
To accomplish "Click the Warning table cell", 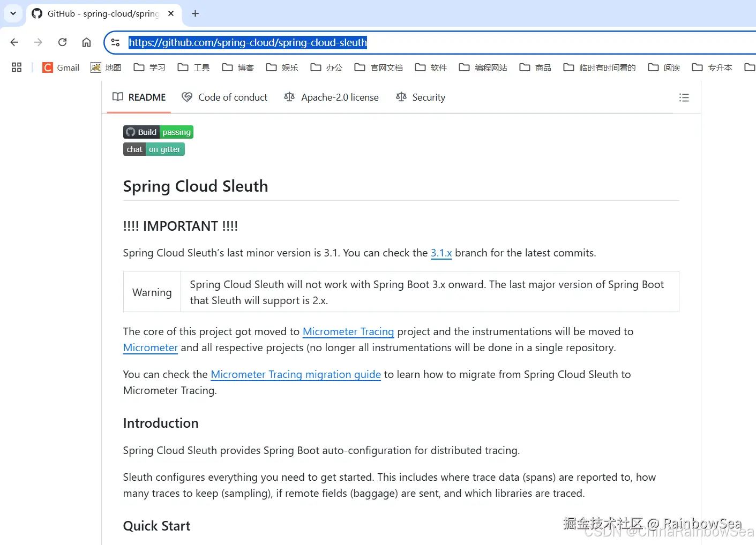I will (152, 292).
